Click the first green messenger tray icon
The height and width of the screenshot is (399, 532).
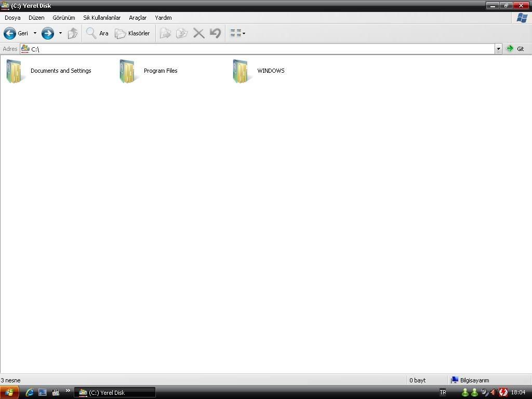[x=465, y=393]
